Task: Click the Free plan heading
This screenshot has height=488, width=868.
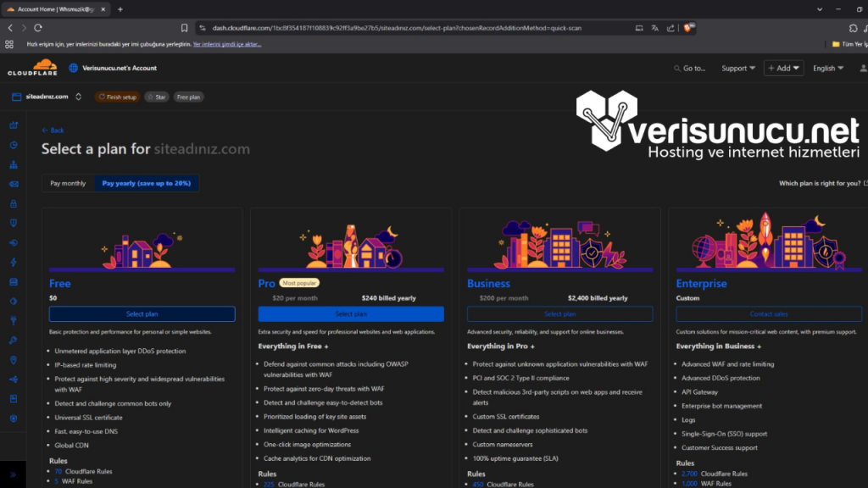Action: coord(60,283)
